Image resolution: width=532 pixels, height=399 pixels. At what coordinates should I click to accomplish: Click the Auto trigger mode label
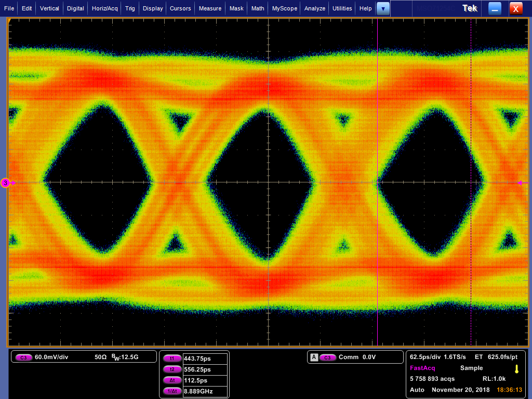pyautogui.click(x=417, y=390)
